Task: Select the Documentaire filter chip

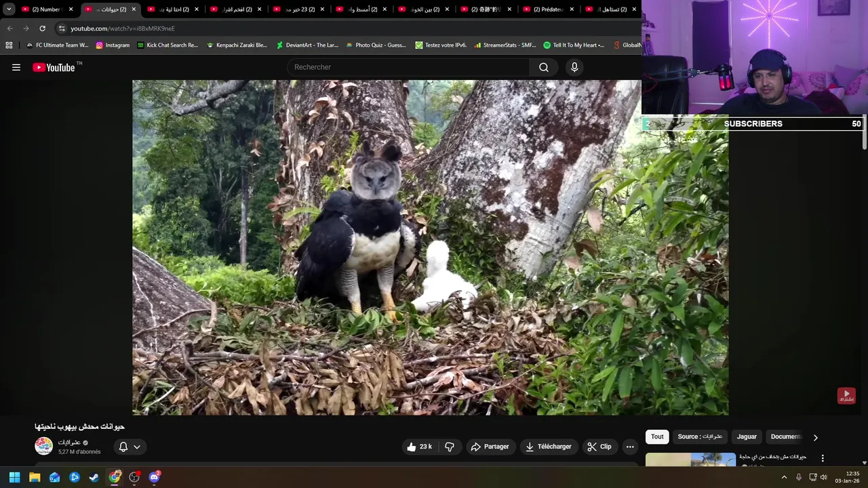Action: [x=786, y=437]
